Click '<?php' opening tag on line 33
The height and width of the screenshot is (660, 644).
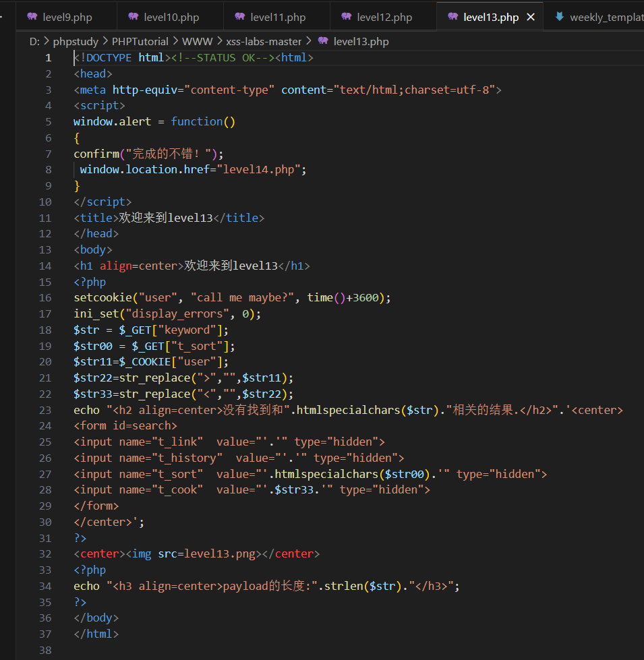(90, 570)
